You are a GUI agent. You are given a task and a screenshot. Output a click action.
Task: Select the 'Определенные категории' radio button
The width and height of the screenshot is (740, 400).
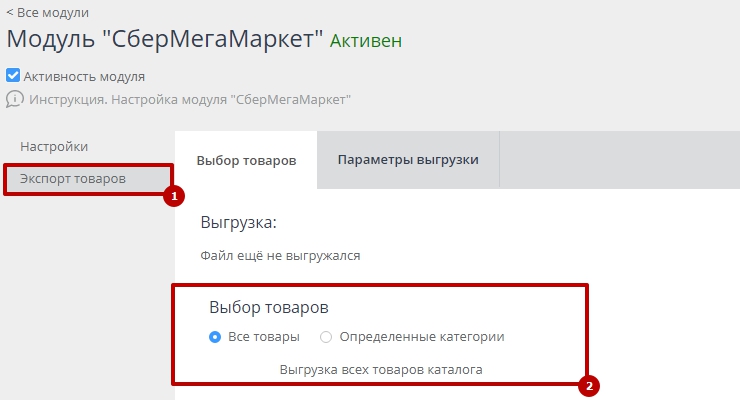[326, 337]
